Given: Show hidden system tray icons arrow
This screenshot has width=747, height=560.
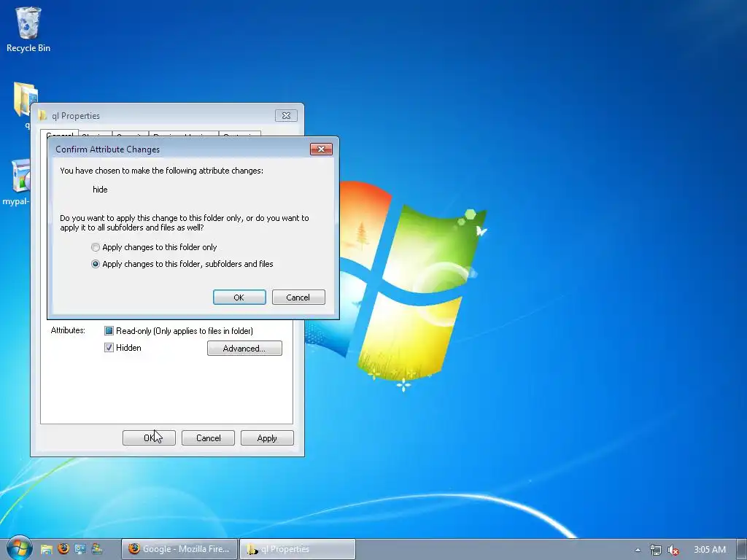Looking at the screenshot, I should coord(638,550).
